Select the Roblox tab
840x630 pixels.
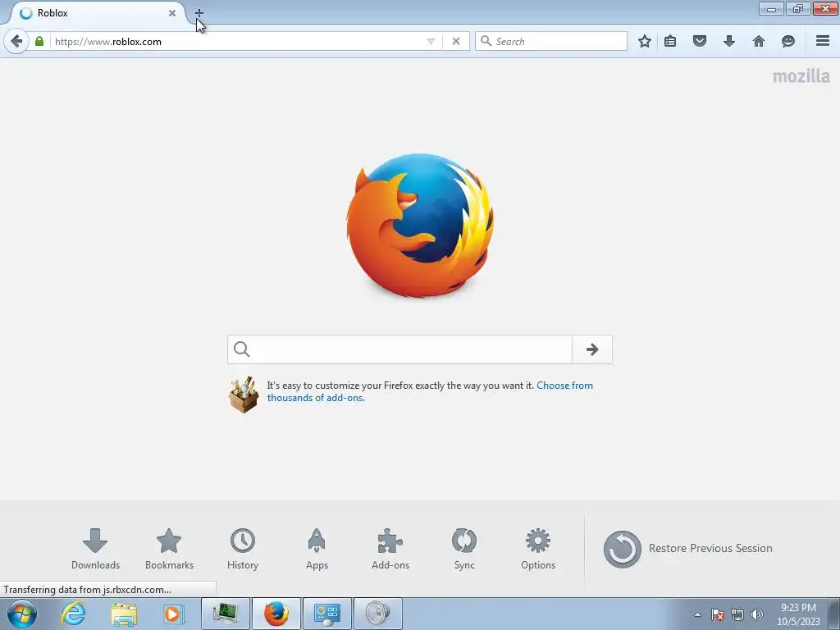(97, 13)
